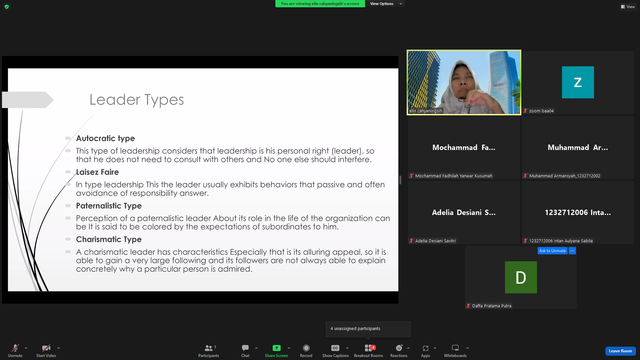Open the View Options dropdown
This screenshot has height=360, width=640.
point(385,4)
